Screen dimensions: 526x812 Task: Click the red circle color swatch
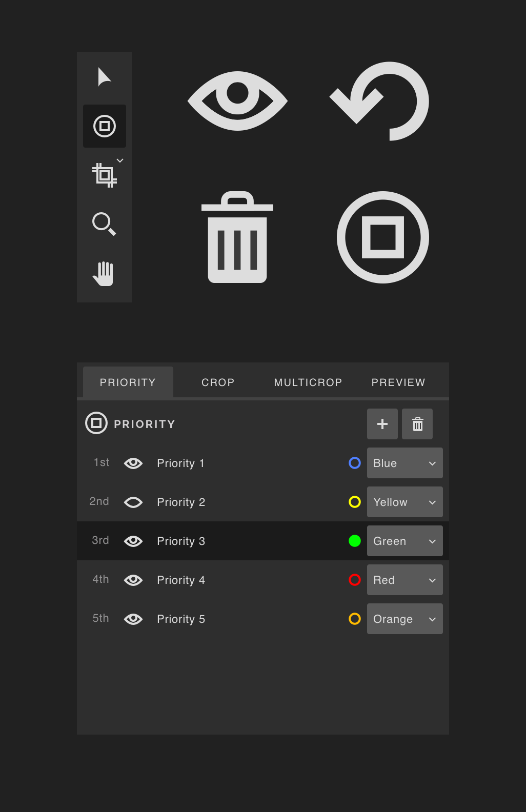point(355,580)
